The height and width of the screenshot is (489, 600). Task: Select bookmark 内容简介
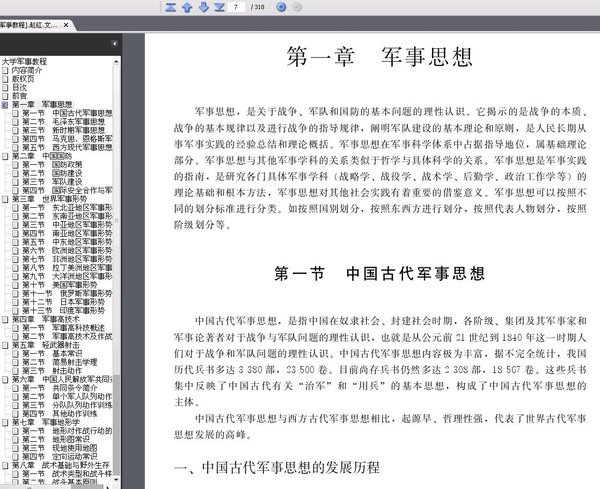tap(27, 70)
